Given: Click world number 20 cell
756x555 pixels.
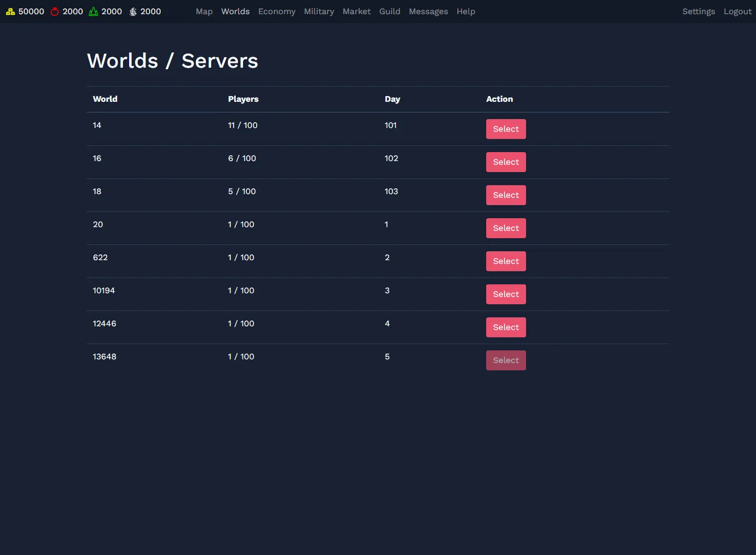Looking at the screenshot, I should coord(98,225).
